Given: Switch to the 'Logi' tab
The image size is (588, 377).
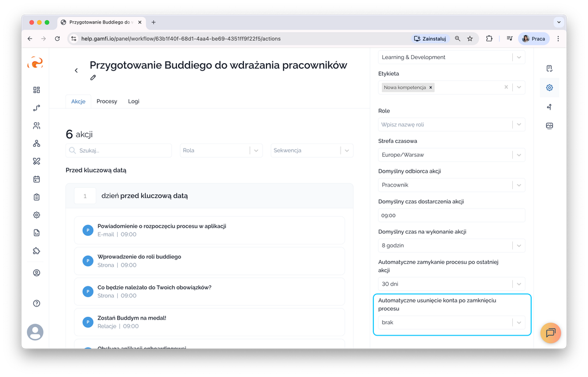Looking at the screenshot, I should coord(133,102).
